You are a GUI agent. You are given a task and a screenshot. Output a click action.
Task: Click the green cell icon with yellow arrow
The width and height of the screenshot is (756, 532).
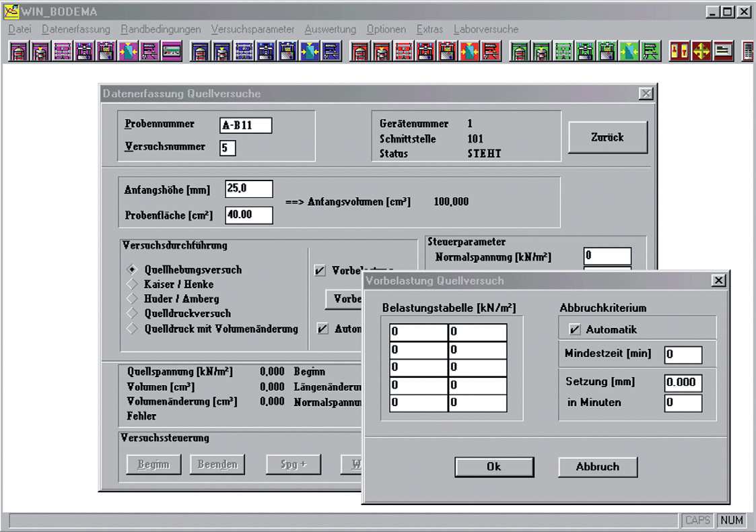click(541, 51)
